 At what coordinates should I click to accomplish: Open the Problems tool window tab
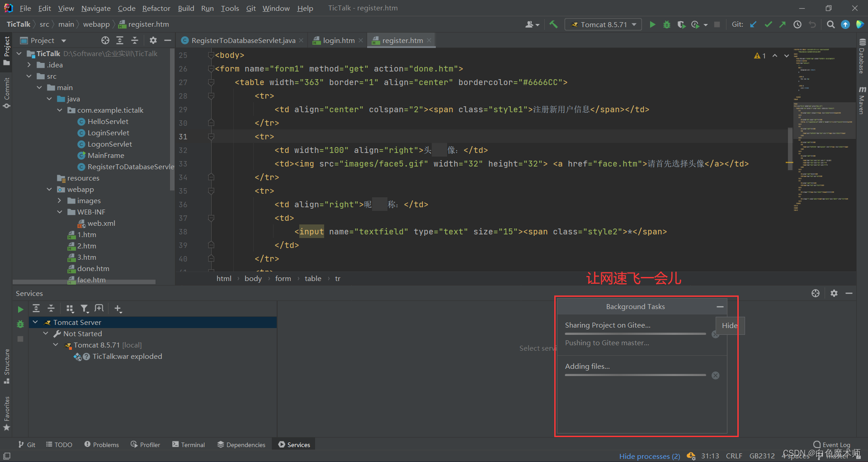[102, 445]
